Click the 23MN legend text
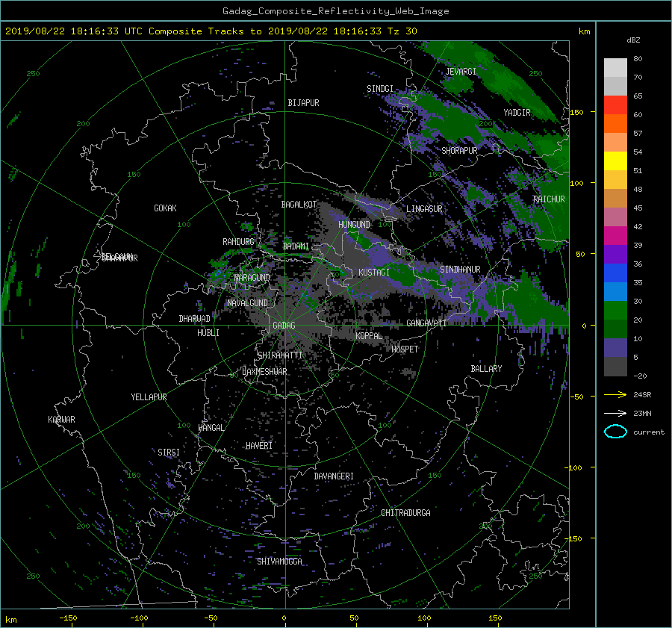Image resolution: width=672 pixels, height=628 pixels. tap(642, 413)
